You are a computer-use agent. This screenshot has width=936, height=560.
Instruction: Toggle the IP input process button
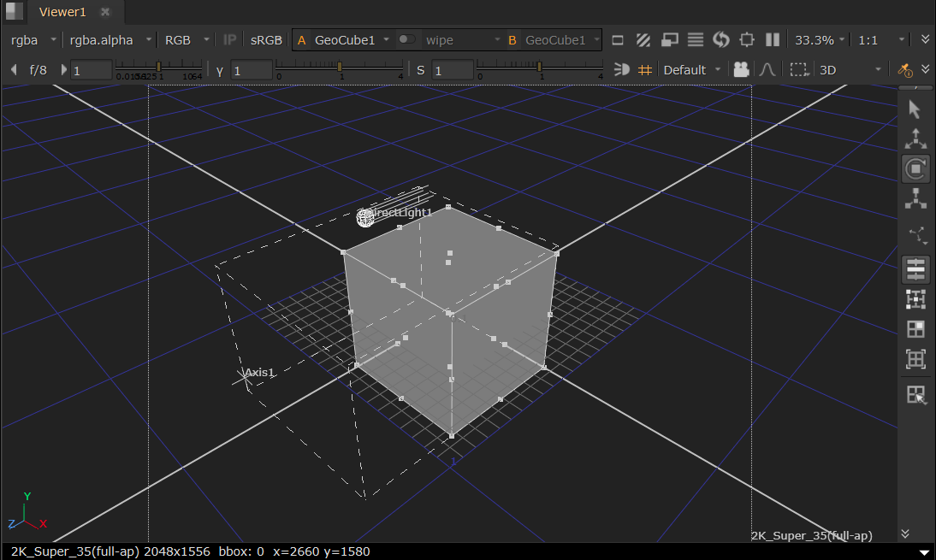(229, 40)
